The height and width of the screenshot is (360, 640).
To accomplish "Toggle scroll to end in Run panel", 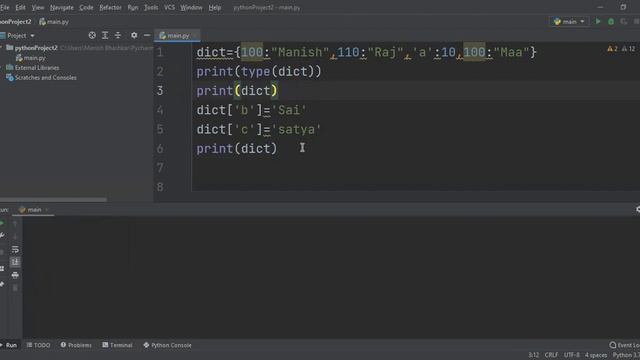I will (15, 262).
